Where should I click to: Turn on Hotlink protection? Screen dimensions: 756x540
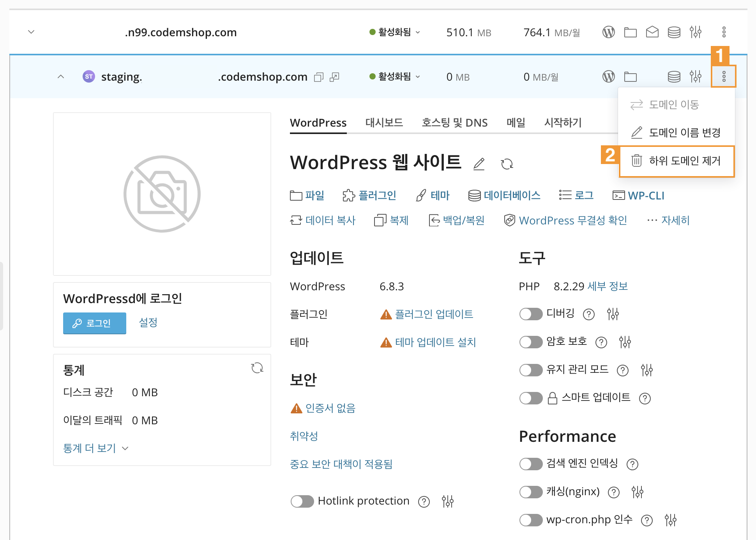[302, 501]
